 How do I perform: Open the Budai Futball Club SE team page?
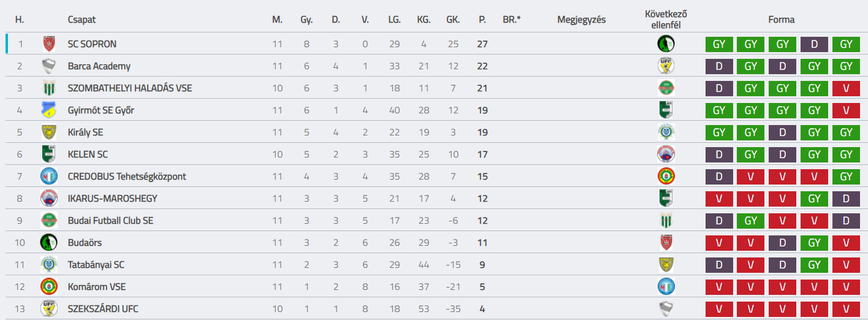111,221
